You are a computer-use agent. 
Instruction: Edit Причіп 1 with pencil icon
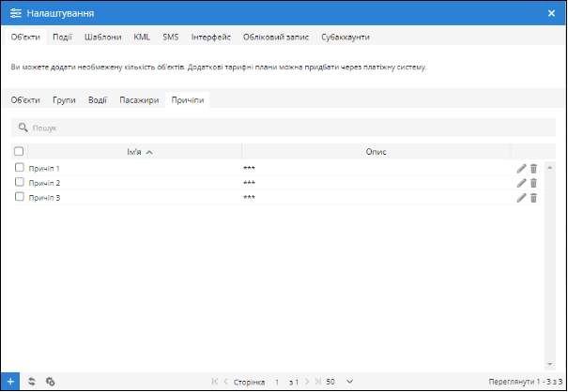click(521, 168)
